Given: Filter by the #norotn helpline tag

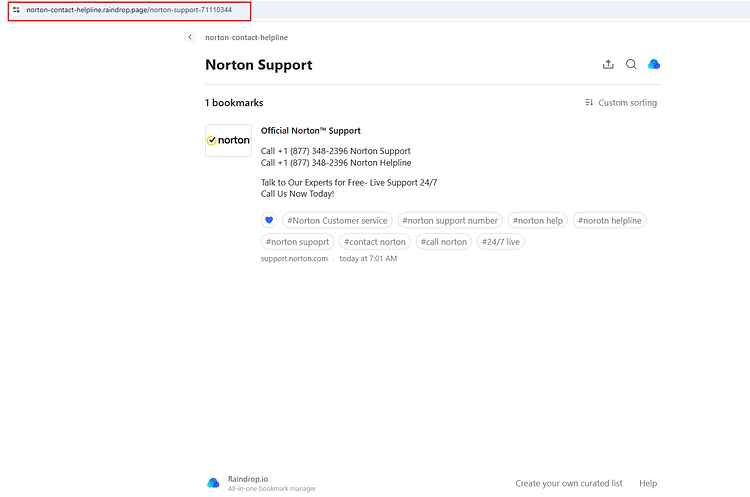Looking at the screenshot, I should 609,220.
